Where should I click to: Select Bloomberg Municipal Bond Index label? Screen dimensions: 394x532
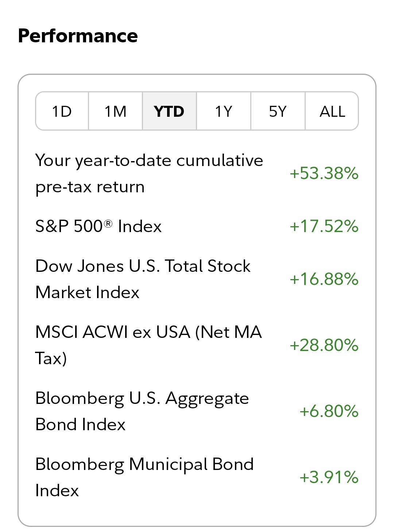pyautogui.click(x=144, y=477)
